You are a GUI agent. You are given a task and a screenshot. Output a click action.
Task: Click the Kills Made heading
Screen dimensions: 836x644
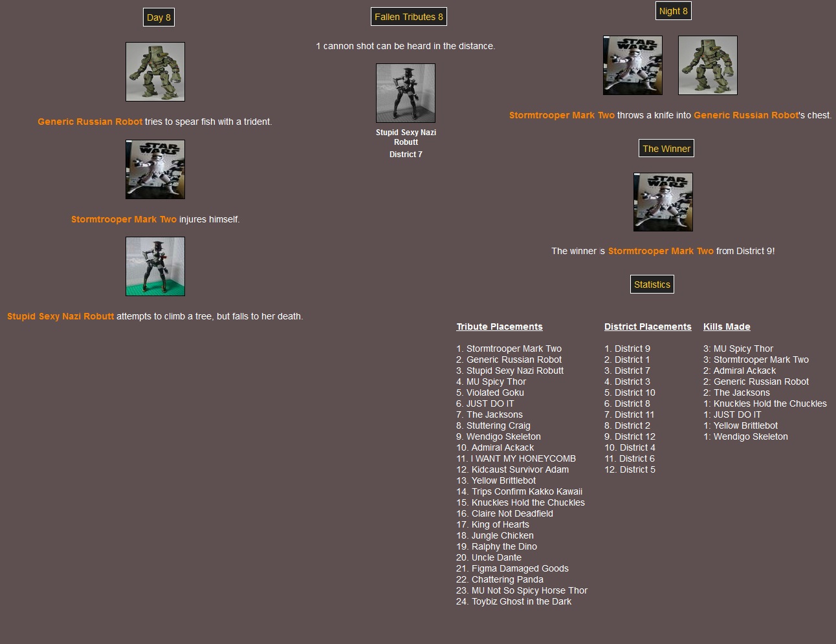click(727, 327)
